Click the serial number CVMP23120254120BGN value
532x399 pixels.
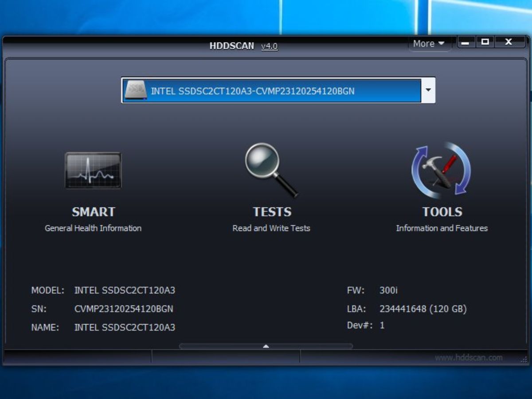pyautogui.click(x=124, y=309)
